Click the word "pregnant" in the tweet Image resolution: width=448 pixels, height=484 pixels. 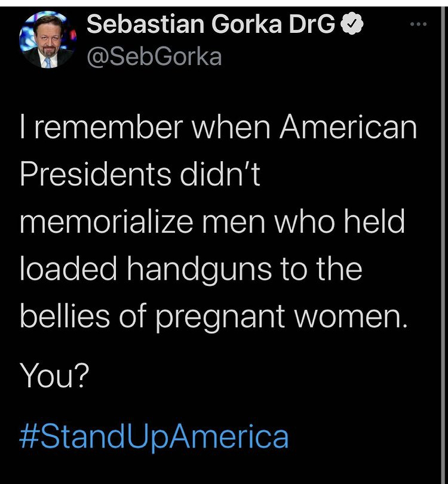coord(243,317)
